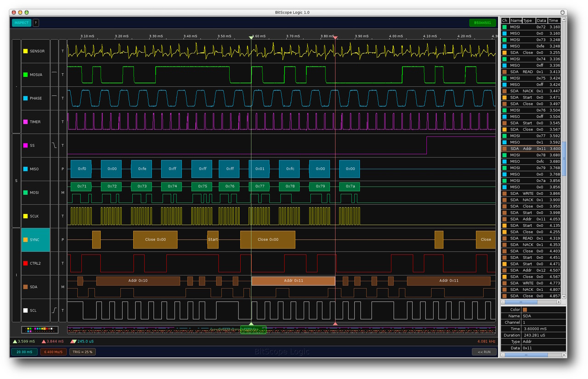The image size is (588, 379).
Task: Click << RUN to resume capture
Action: (x=483, y=351)
